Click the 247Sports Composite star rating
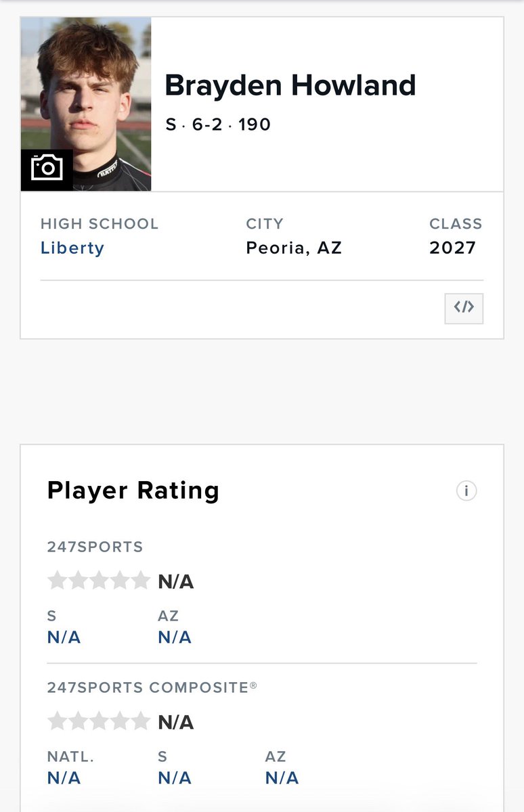This screenshot has height=812, width=524. click(x=99, y=721)
